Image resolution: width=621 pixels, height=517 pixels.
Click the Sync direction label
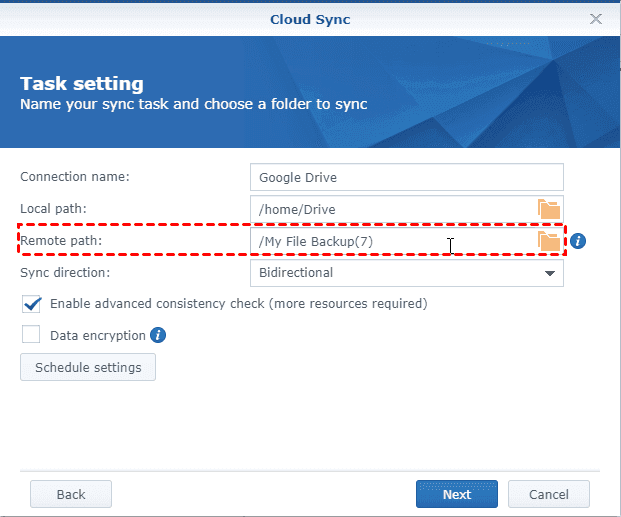(65, 272)
